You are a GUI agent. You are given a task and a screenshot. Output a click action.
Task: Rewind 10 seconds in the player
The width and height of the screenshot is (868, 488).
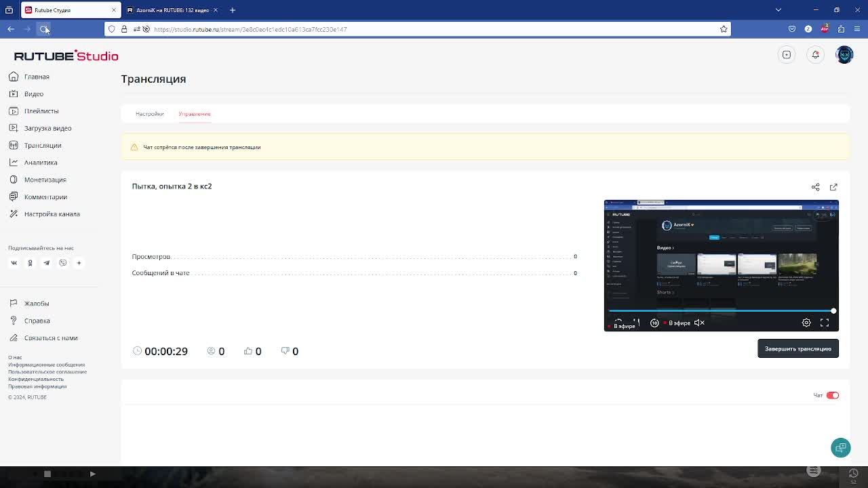coord(654,323)
